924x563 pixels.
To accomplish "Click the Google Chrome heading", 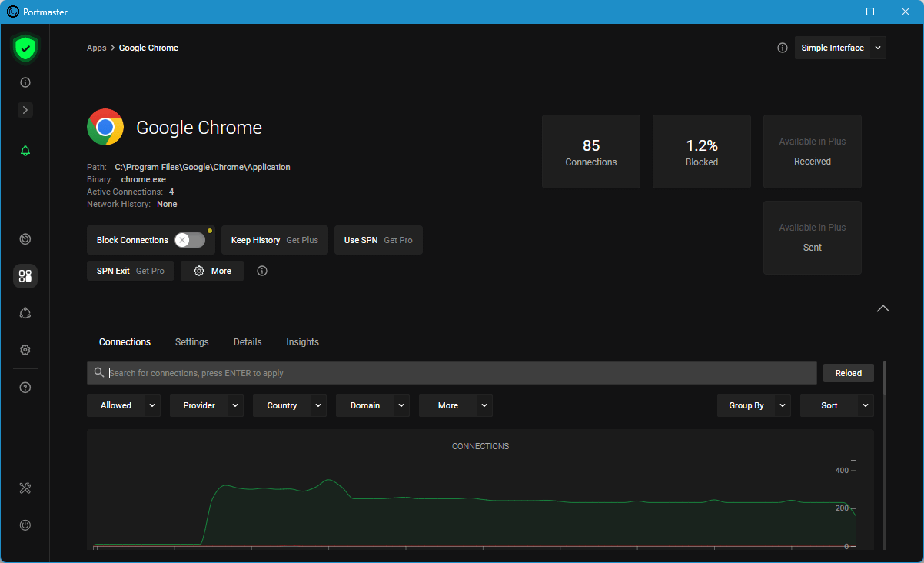I will pos(199,128).
